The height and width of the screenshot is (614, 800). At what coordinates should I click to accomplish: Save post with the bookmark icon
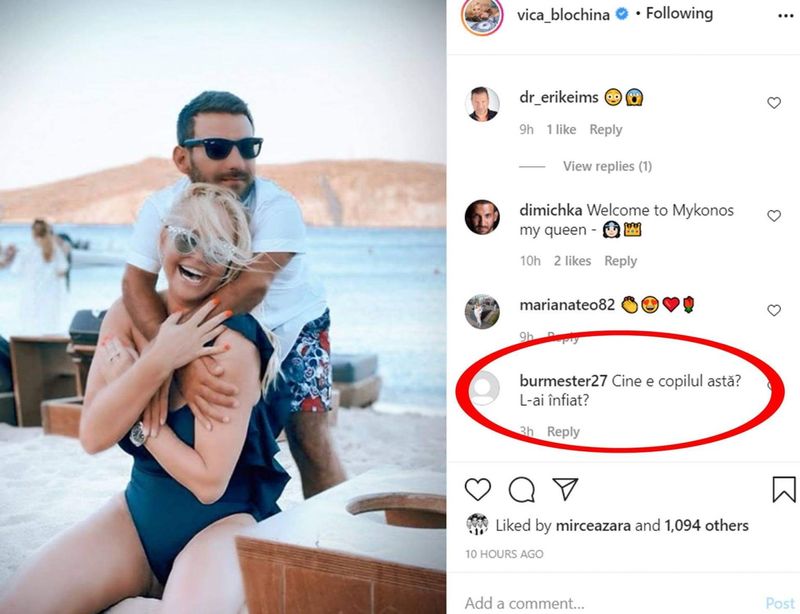[784, 489]
